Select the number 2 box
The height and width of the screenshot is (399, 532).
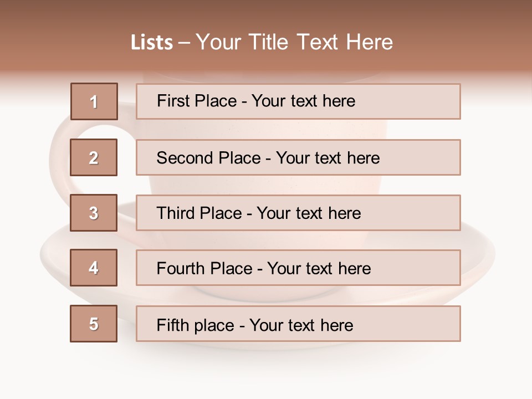[x=94, y=157]
